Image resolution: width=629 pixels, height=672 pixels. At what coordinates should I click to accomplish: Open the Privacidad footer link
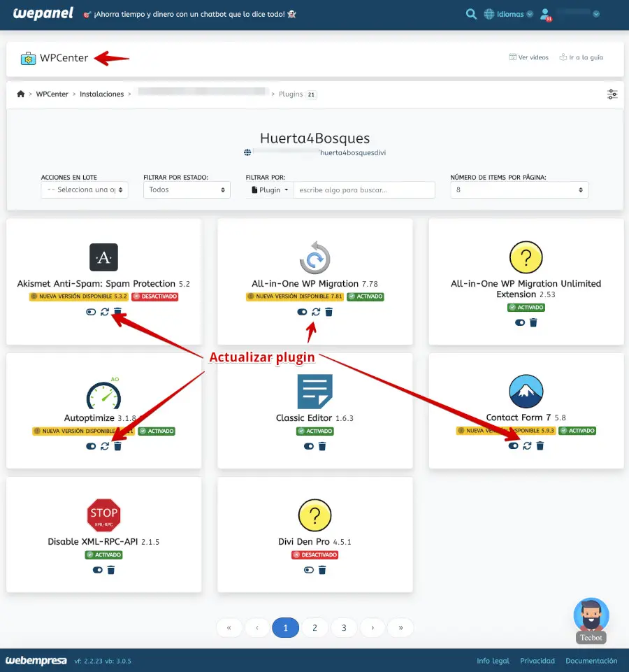pos(537,661)
